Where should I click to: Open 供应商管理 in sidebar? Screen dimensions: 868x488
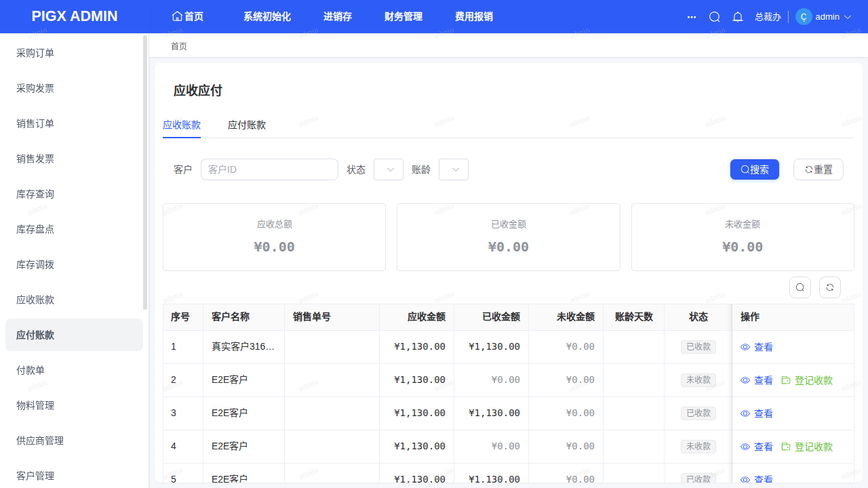pos(74,441)
